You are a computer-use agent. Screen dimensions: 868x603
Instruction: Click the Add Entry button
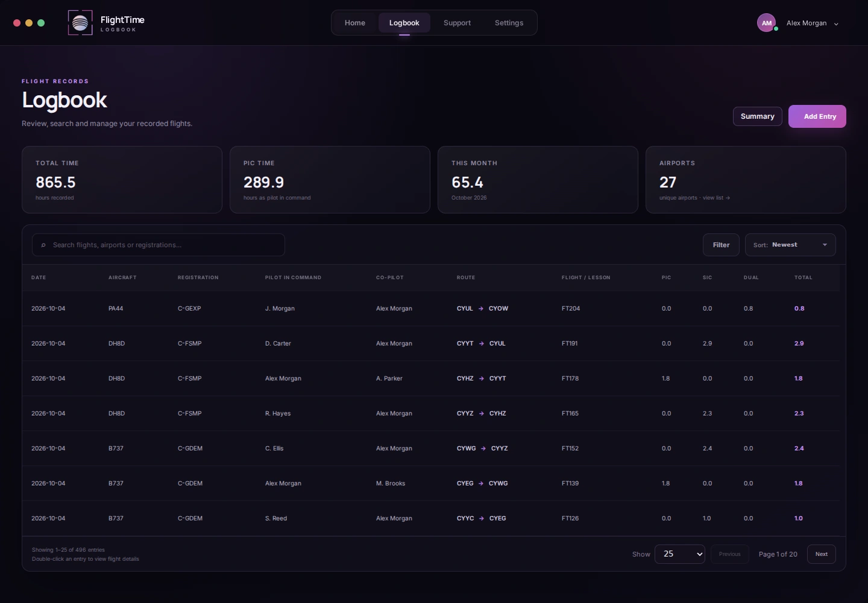[817, 116]
